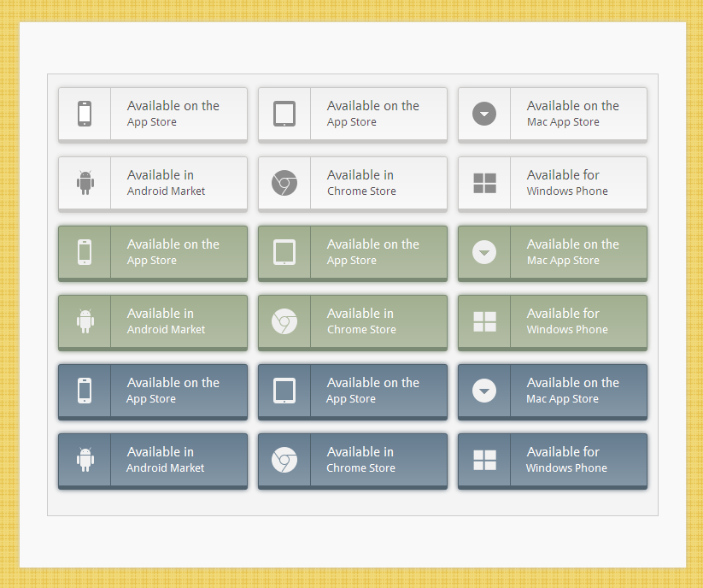703x588 pixels.
Task: Click the green 'Chrome Store' button text
Action: 361,330
